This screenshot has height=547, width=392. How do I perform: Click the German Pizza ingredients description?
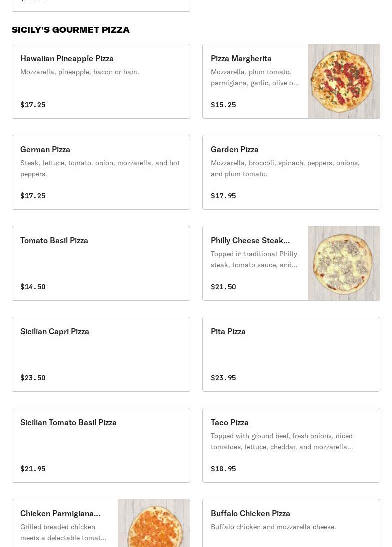point(100,168)
